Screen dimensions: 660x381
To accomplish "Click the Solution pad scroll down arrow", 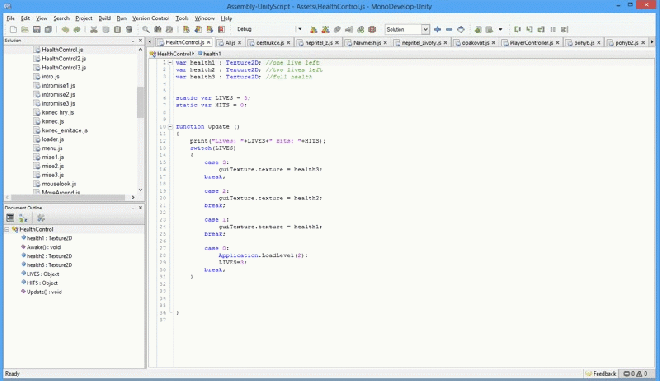I will coord(140,190).
